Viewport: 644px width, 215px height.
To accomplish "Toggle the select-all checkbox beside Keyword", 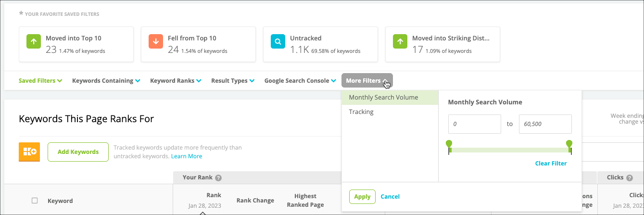I will click(x=35, y=201).
